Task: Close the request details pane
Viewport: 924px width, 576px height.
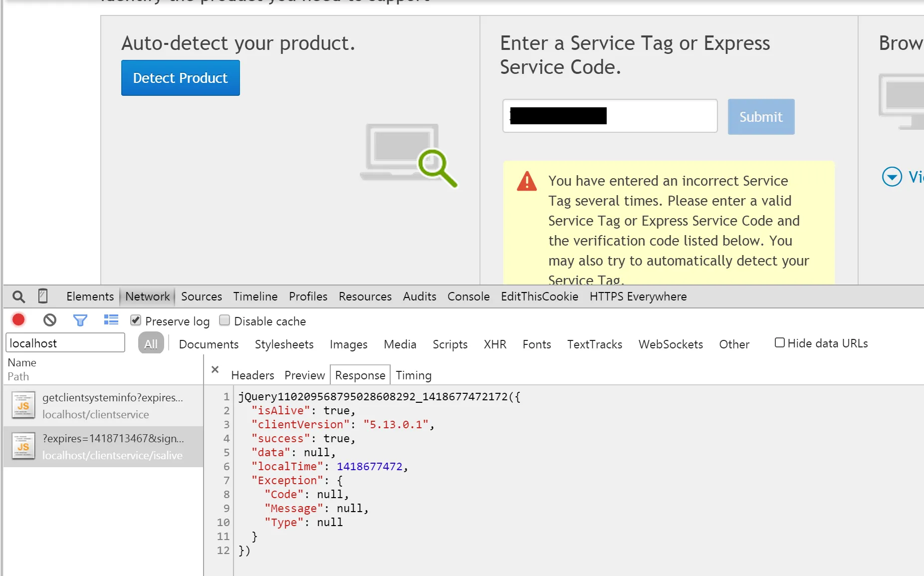Action: tap(215, 370)
